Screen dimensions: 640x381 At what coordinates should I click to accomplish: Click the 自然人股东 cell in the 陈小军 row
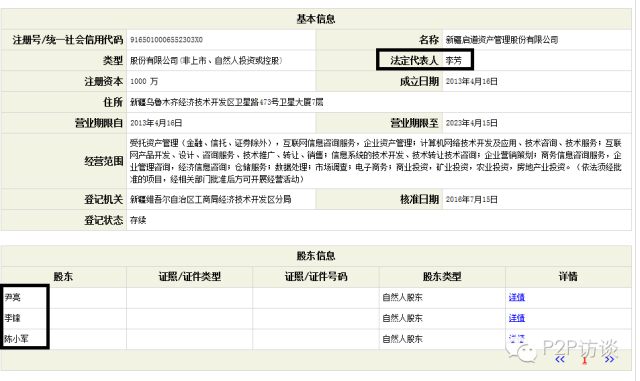tap(402, 339)
